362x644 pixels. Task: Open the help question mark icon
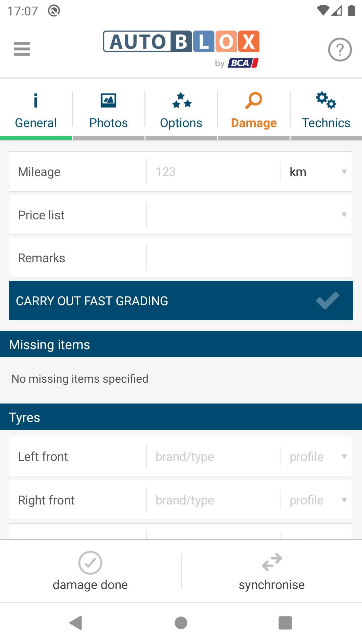(x=340, y=50)
